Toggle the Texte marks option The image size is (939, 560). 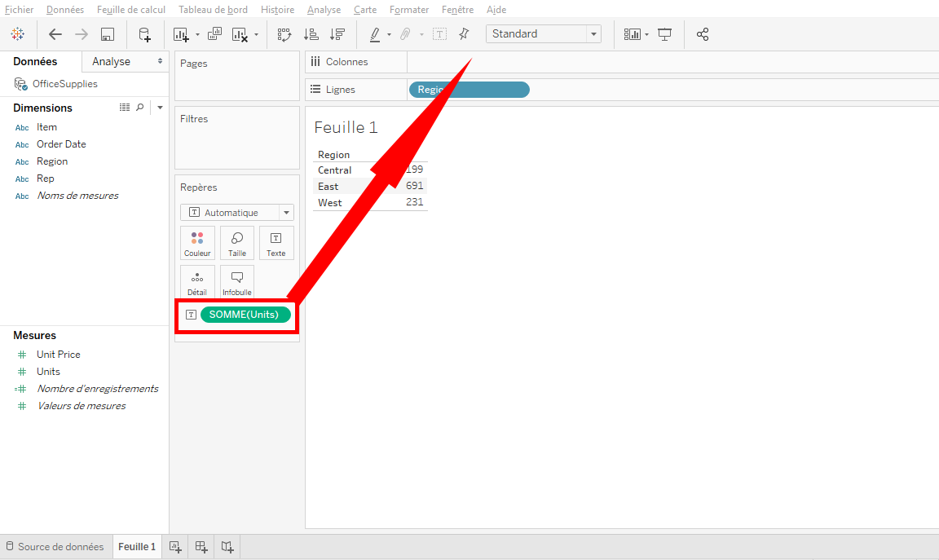coord(276,242)
